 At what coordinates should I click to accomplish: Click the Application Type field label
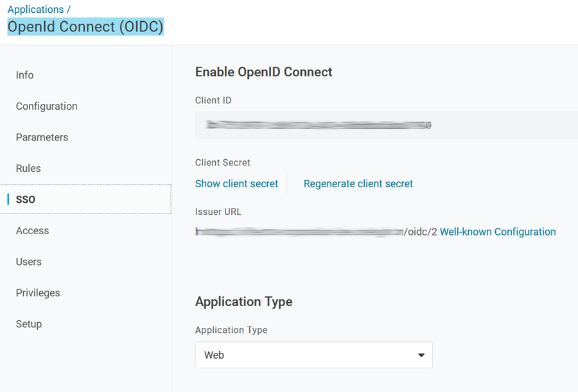pos(231,330)
